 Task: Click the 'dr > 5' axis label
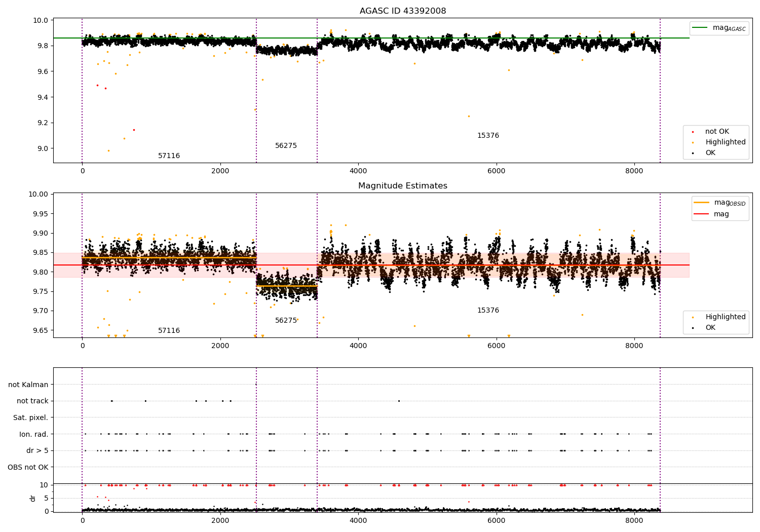point(37,451)
